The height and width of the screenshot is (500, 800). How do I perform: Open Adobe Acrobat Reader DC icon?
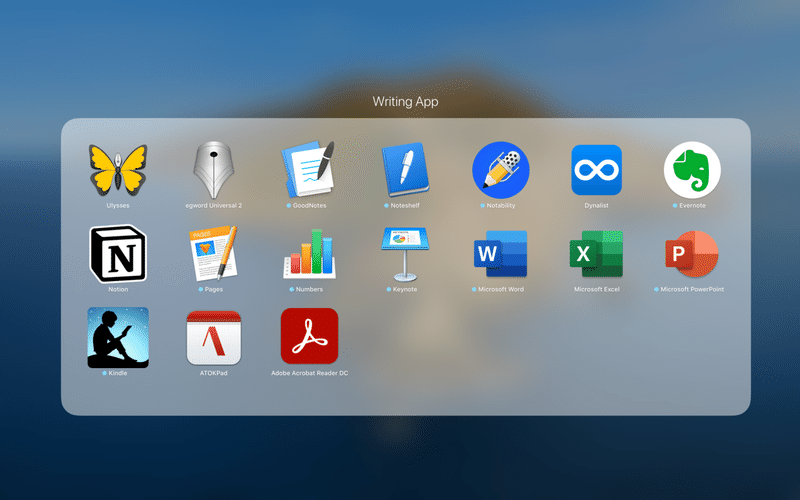click(x=309, y=336)
